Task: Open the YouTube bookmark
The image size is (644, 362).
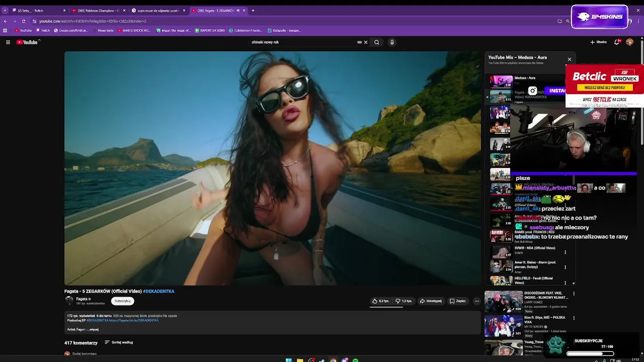Action: tap(23, 30)
